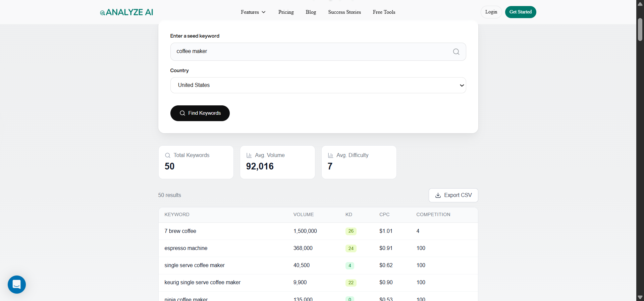Click the 9,900 volume value
Viewport: 644px width, 301px height.
click(x=300, y=283)
